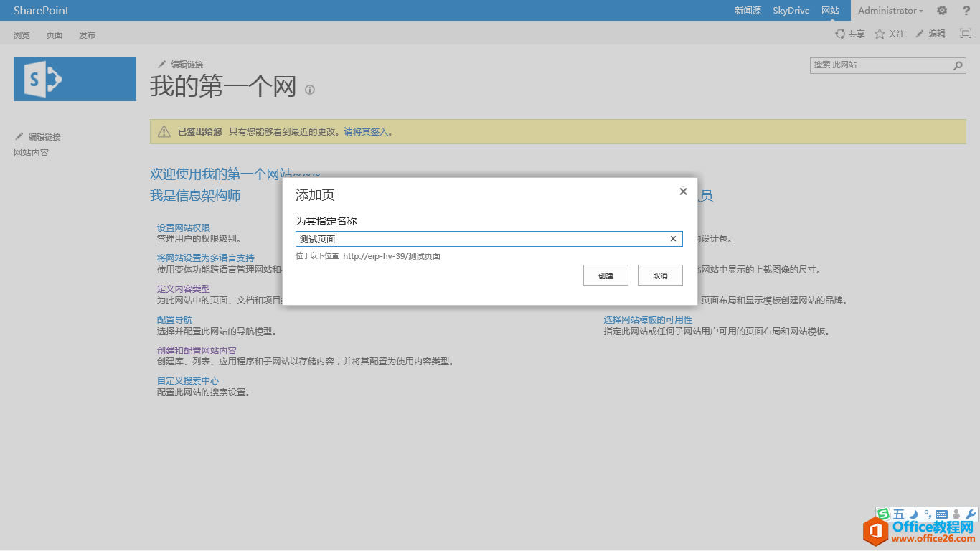Image resolution: width=980 pixels, height=551 pixels.
Task: Open the soft keyboard icon in language bar
Action: (x=941, y=514)
